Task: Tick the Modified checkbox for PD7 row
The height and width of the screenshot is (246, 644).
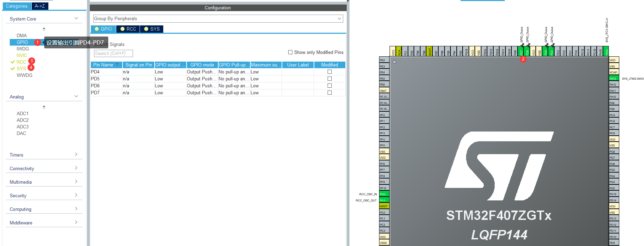Action: (330, 93)
